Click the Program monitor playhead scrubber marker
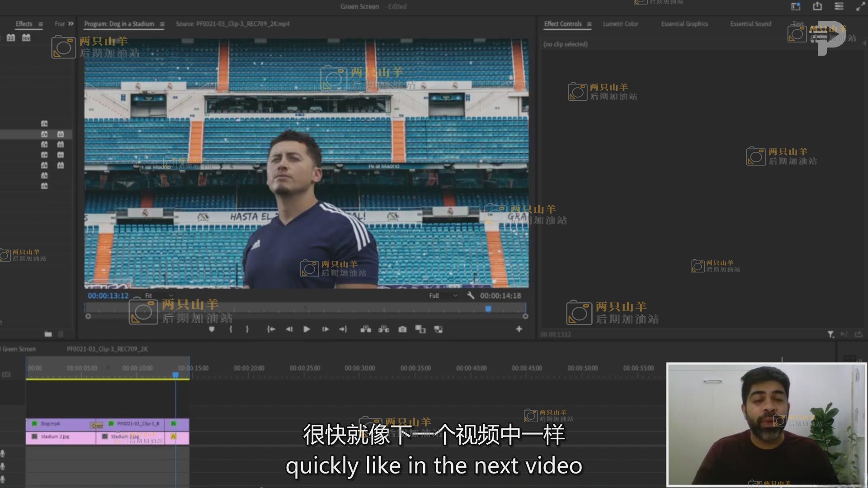 pos(488,309)
